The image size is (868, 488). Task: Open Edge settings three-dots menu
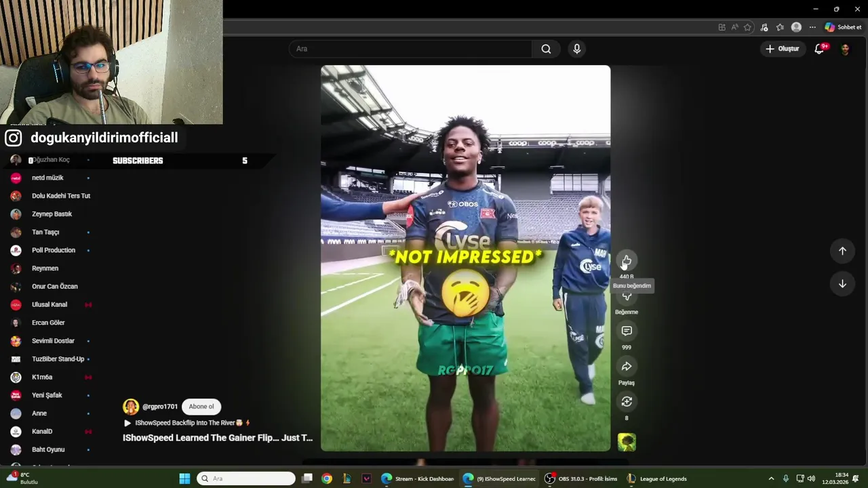tap(812, 27)
